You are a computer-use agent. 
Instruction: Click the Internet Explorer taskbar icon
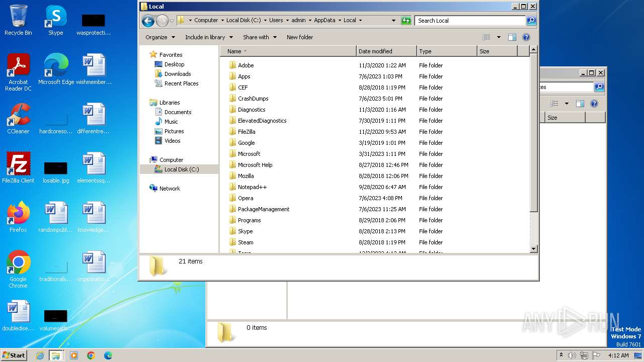click(x=40, y=355)
